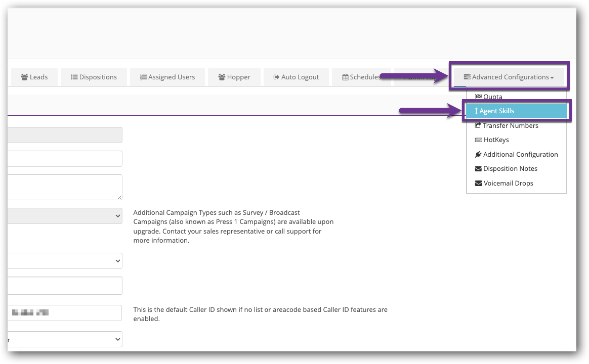This screenshot has width=589, height=364.
Task: Choose the Agent Skills menu entry
Action: [516, 111]
